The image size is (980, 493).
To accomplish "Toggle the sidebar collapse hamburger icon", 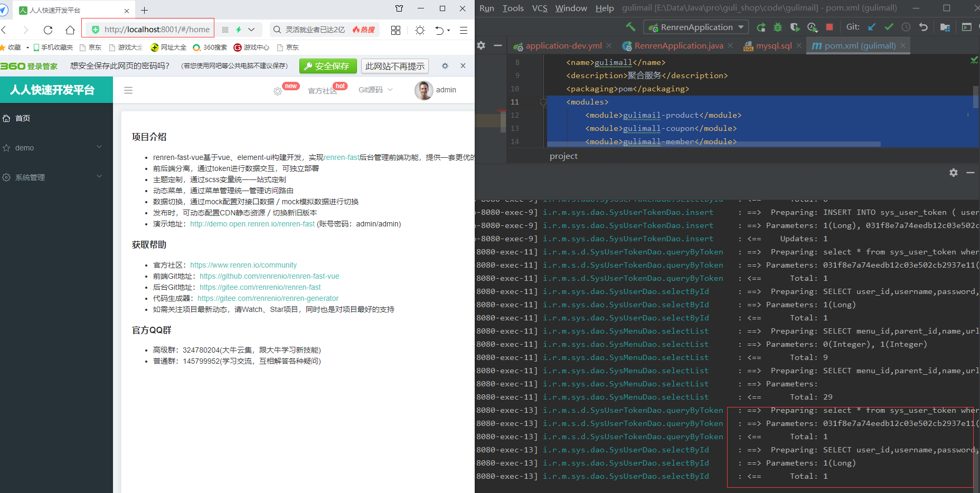I will click(128, 90).
